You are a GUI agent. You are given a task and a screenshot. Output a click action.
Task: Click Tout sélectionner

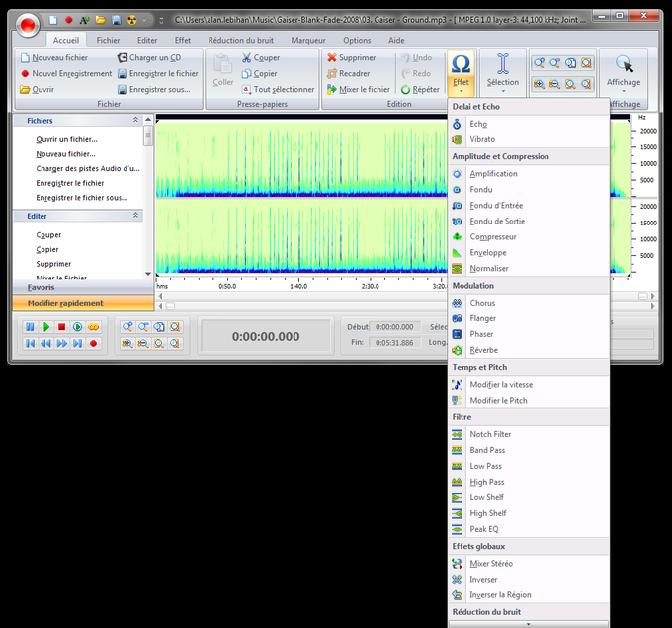[x=278, y=90]
